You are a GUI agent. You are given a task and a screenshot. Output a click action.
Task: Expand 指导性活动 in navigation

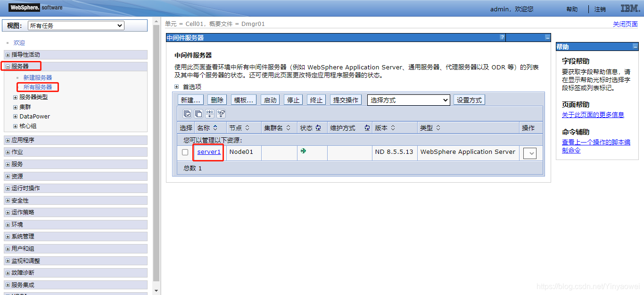click(8, 55)
